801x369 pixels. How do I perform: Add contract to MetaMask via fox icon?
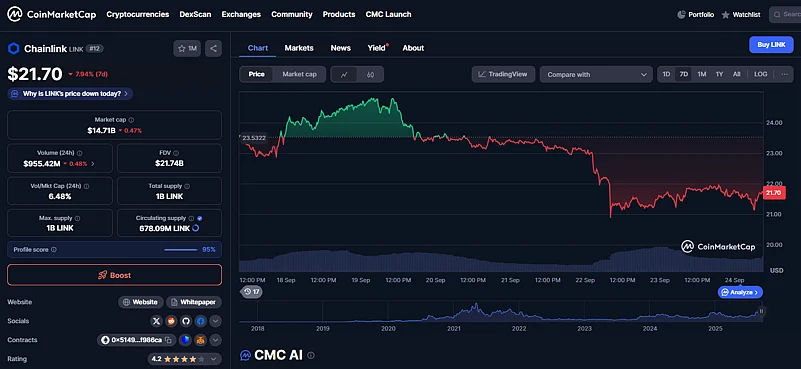point(201,340)
